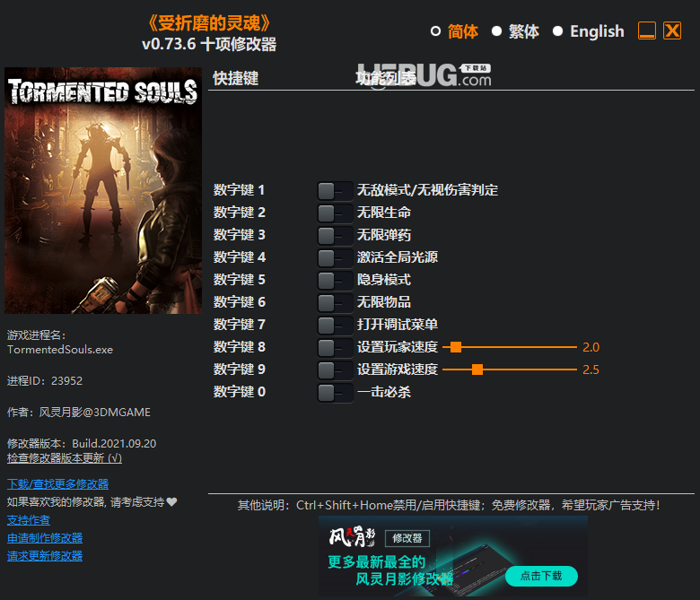This screenshot has height=600, width=700.
Task: Click 快捷键 column header
Action: tap(236, 79)
